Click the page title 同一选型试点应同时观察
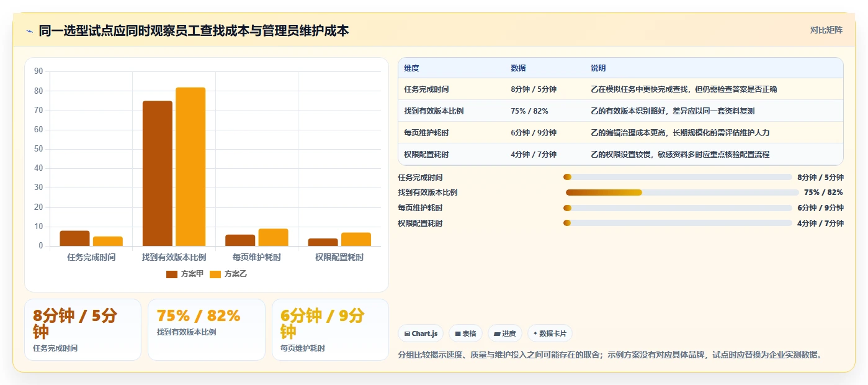This screenshot has width=868, height=385. [x=194, y=30]
